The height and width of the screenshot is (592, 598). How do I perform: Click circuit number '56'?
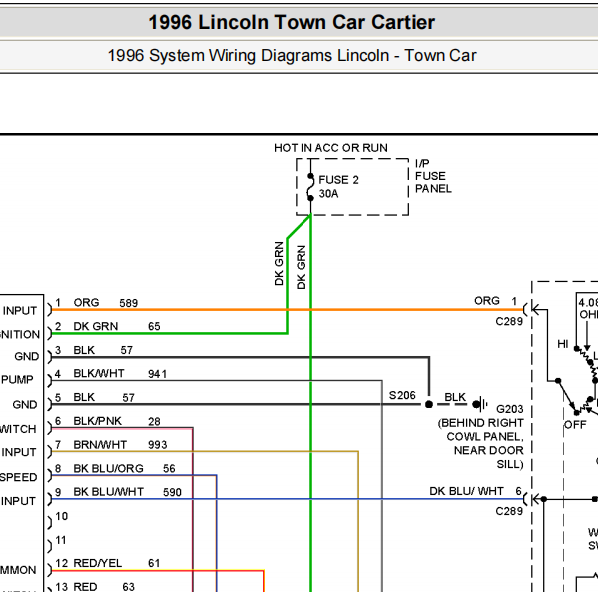tap(169, 468)
